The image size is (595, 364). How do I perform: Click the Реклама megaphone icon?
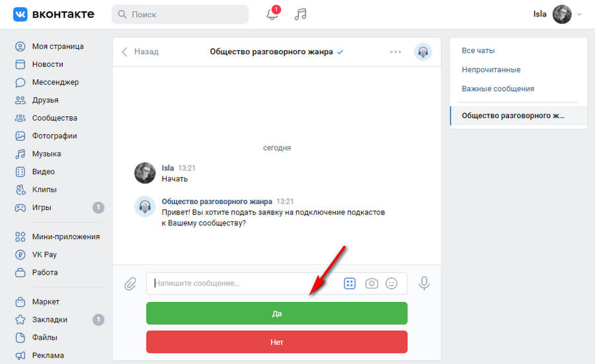click(x=20, y=355)
